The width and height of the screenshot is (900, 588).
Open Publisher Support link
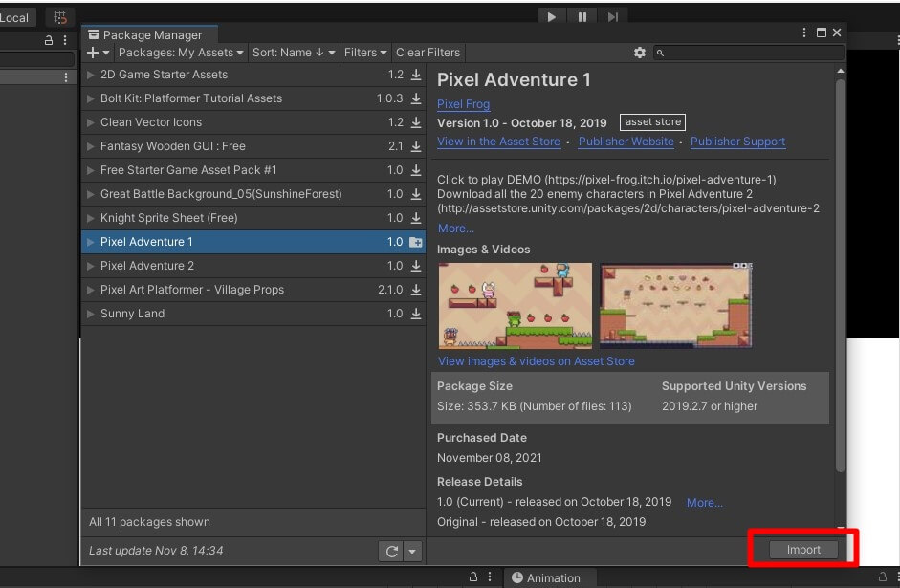(737, 142)
